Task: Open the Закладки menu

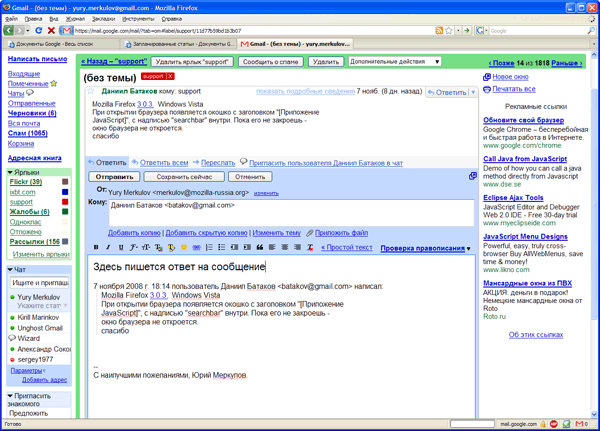Action: (103, 19)
